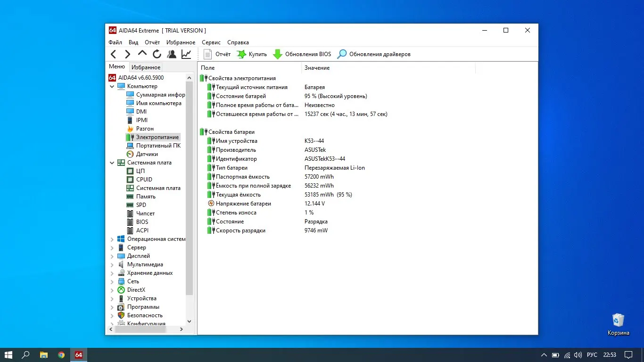Viewport: 644px width, 362px height.
Task: Switch to the Избранное tab
Action: pyautogui.click(x=146, y=67)
